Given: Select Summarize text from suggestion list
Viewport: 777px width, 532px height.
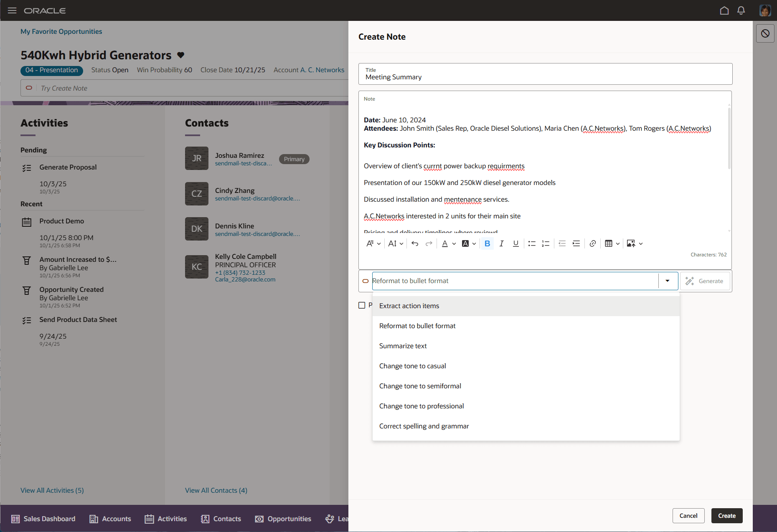Looking at the screenshot, I should (403, 346).
